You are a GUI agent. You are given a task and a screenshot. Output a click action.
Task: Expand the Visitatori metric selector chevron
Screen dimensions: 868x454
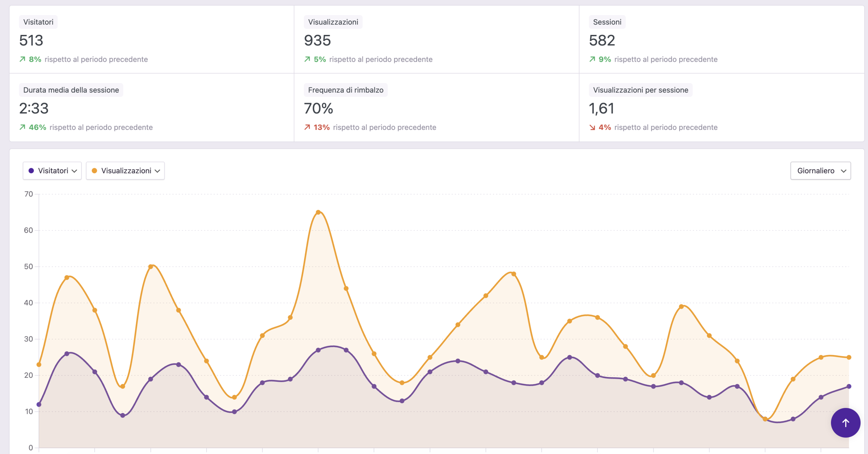(x=75, y=171)
